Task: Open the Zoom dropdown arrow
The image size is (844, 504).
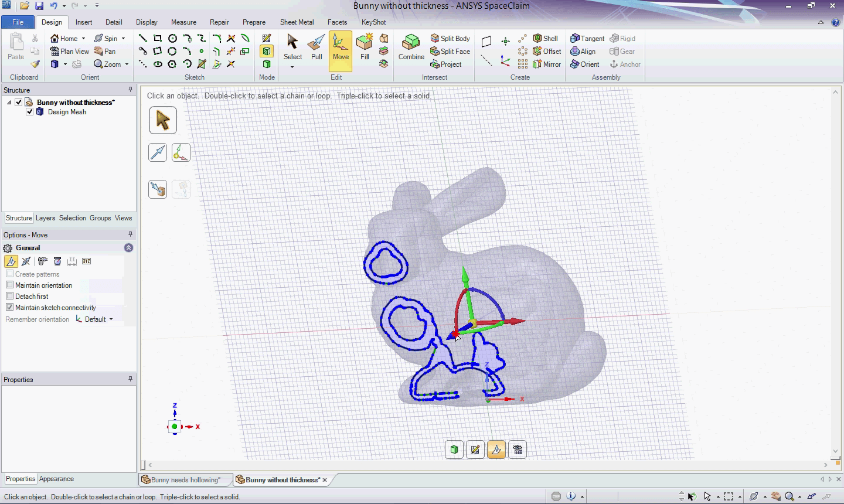Action: pyautogui.click(x=127, y=64)
